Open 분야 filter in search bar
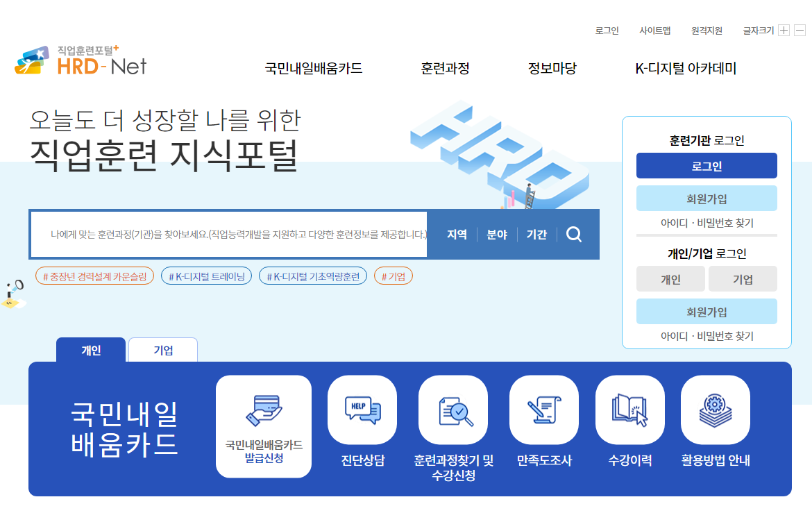The image size is (812, 513). (x=497, y=235)
